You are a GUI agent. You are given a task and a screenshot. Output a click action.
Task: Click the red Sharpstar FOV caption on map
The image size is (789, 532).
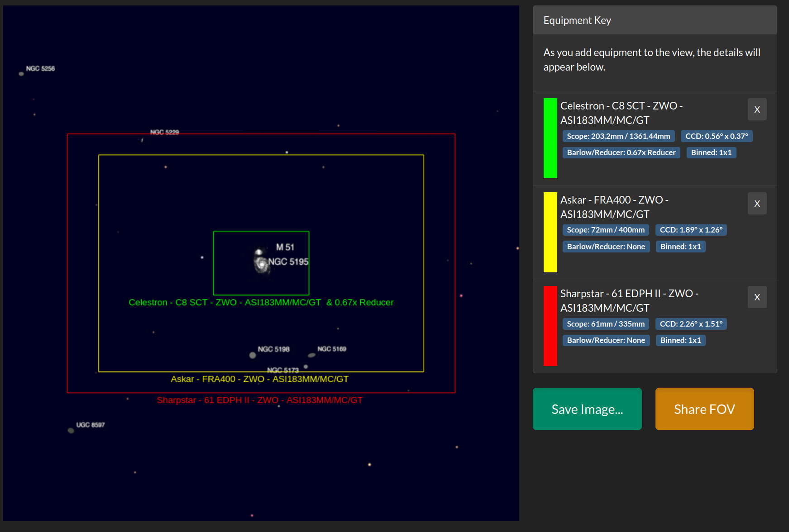260,400
